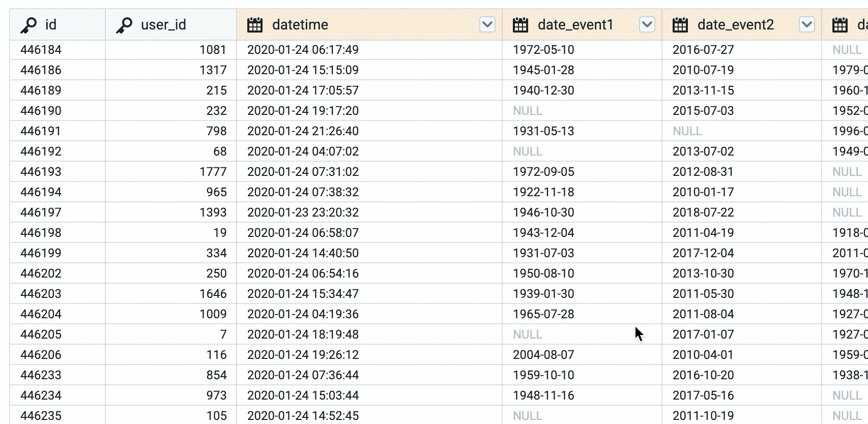Click the key icon of id column
This screenshot has height=424, width=868.
[x=28, y=25]
